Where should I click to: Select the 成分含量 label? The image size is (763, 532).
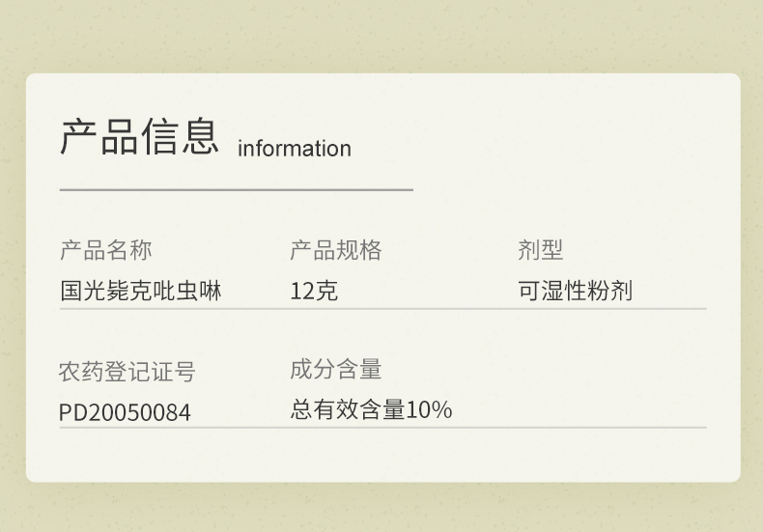(336, 369)
